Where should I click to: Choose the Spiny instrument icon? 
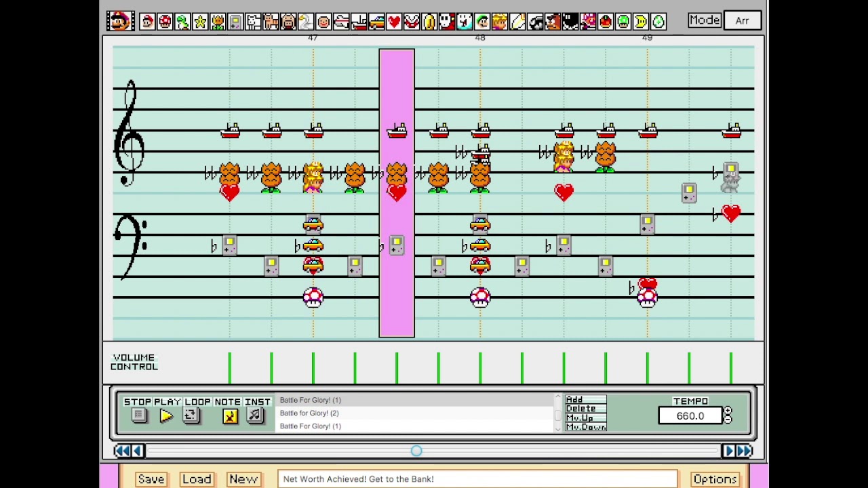tap(588, 22)
